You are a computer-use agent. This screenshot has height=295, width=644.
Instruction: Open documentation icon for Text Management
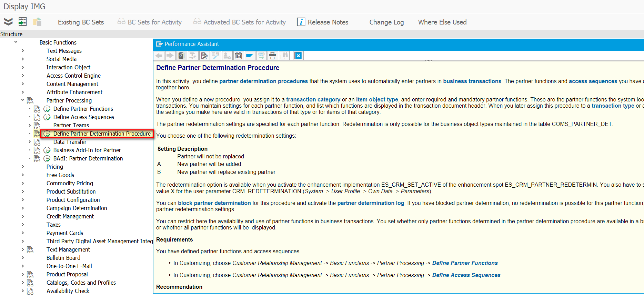click(x=30, y=250)
